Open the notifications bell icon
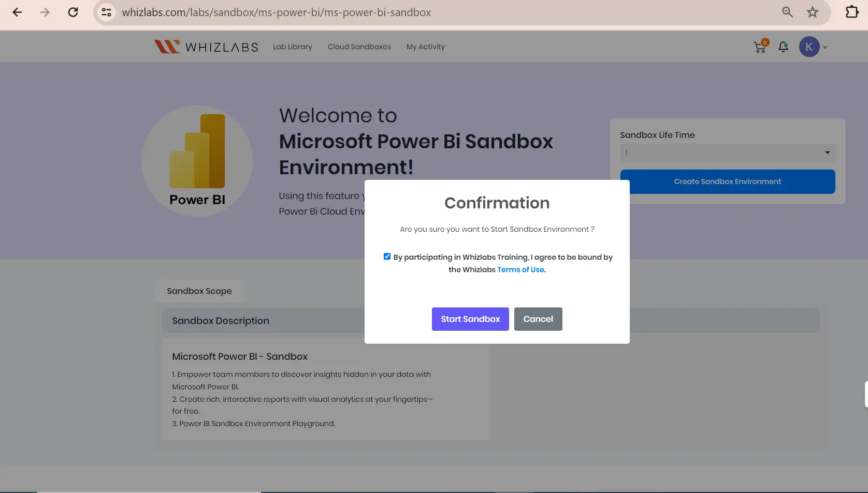The height and width of the screenshot is (493, 868). tap(784, 47)
